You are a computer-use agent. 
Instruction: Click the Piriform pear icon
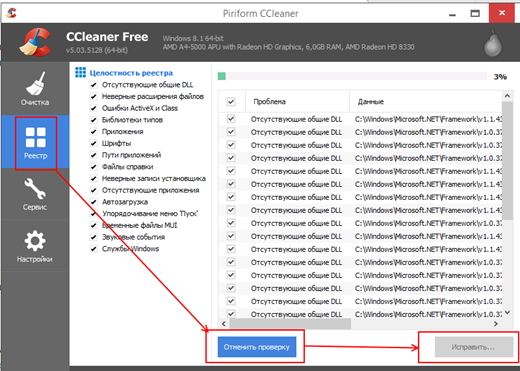493,43
